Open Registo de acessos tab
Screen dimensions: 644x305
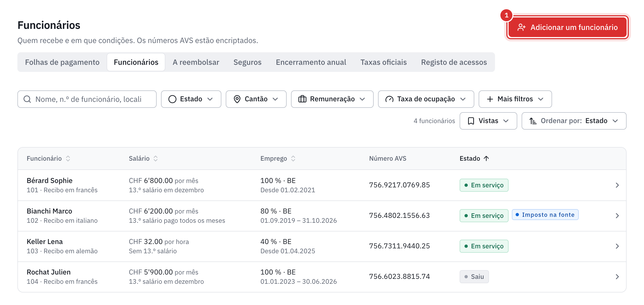tap(454, 62)
